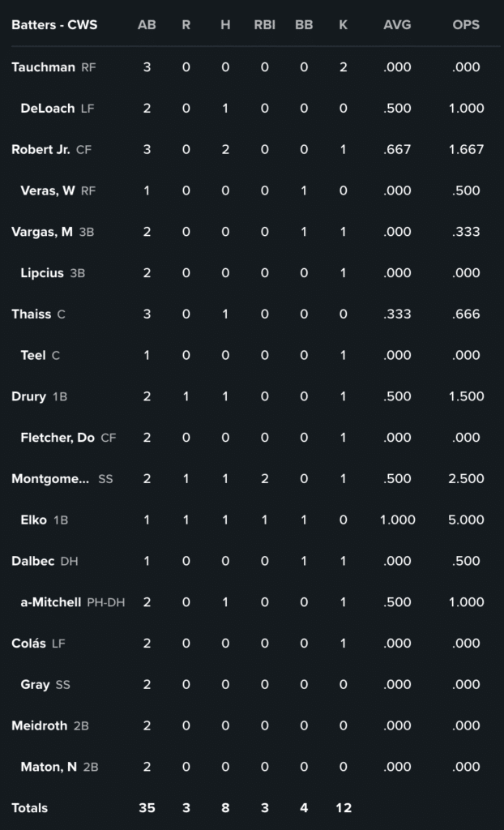Click the OPS column header

[x=466, y=25]
